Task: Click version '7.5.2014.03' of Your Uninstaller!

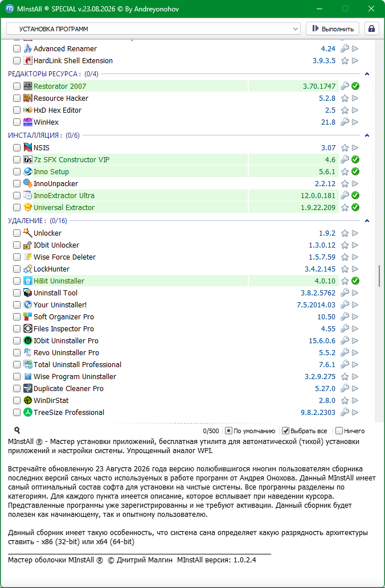Action: point(316,305)
